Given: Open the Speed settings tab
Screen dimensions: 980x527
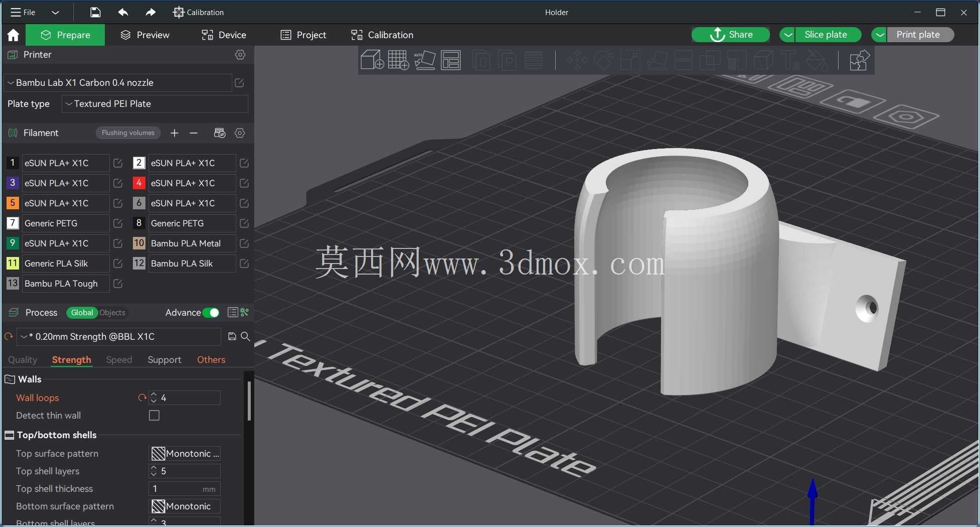Looking at the screenshot, I should pyautogui.click(x=119, y=360).
